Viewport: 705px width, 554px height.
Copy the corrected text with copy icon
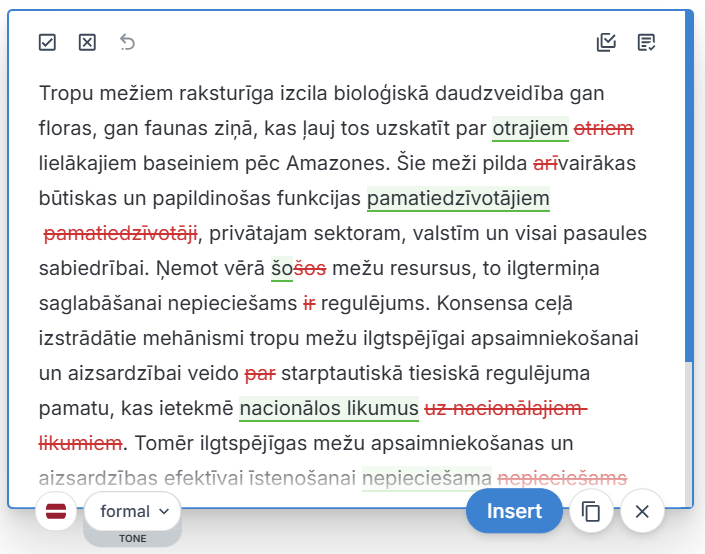591,512
